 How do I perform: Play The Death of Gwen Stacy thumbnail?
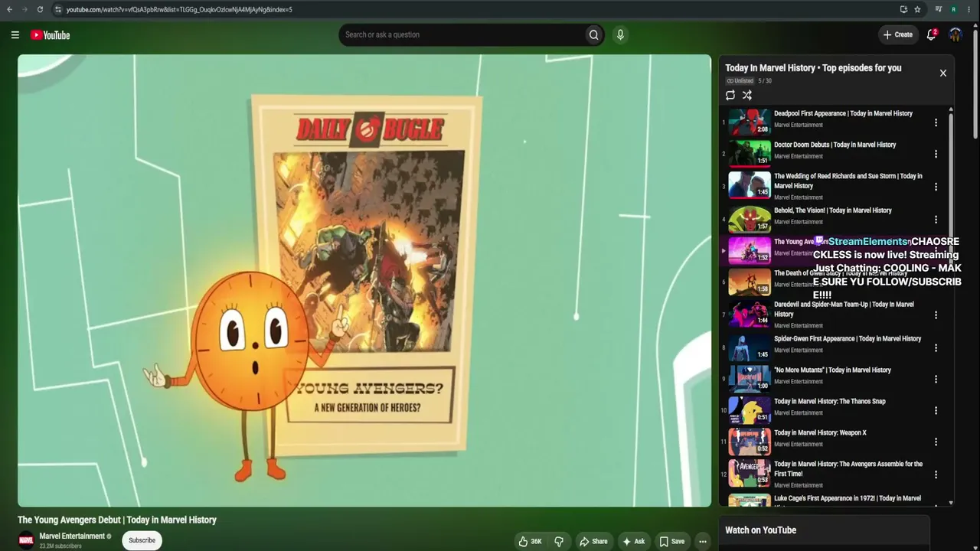click(x=750, y=282)
